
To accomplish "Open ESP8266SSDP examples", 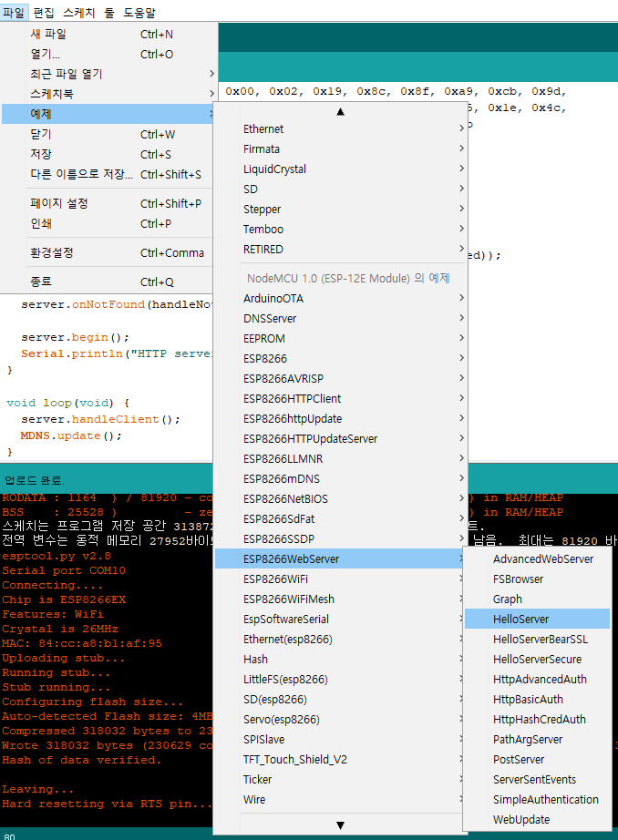I will click(341, 539).
